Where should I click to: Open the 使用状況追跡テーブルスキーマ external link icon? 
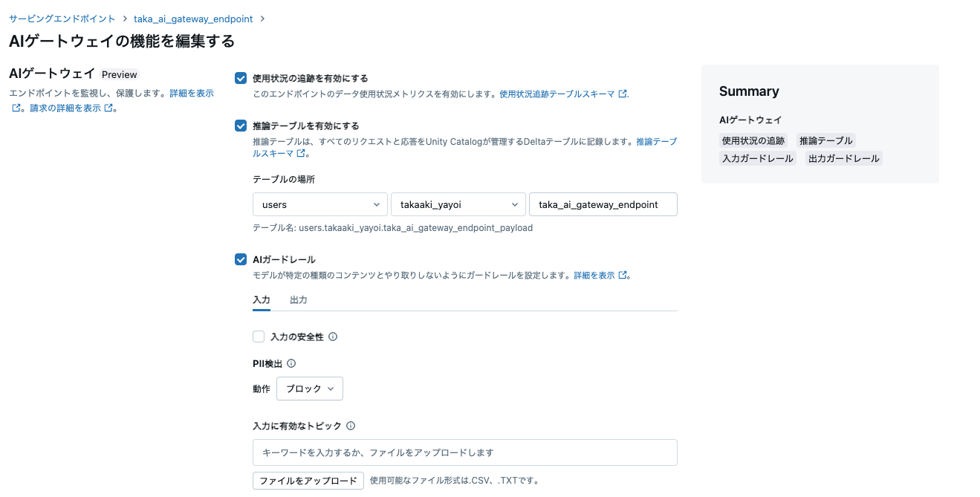(624, 94)
